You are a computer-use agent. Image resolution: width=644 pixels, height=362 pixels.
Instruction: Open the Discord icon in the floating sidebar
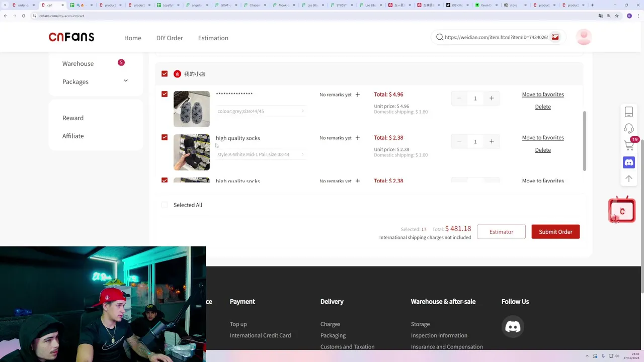629,162
